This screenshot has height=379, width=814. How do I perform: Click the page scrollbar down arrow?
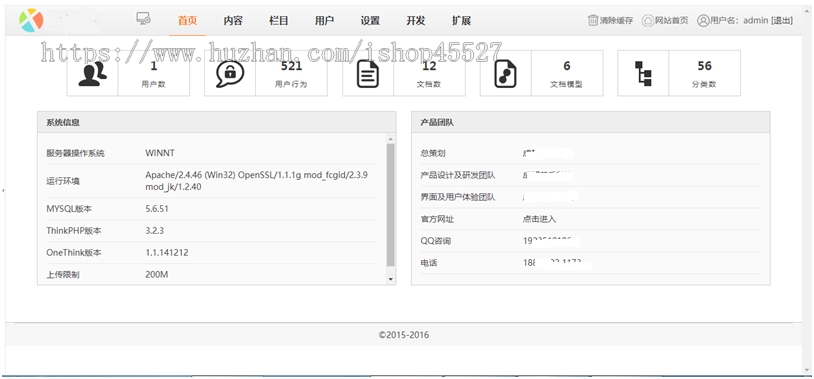pos(807,370)
